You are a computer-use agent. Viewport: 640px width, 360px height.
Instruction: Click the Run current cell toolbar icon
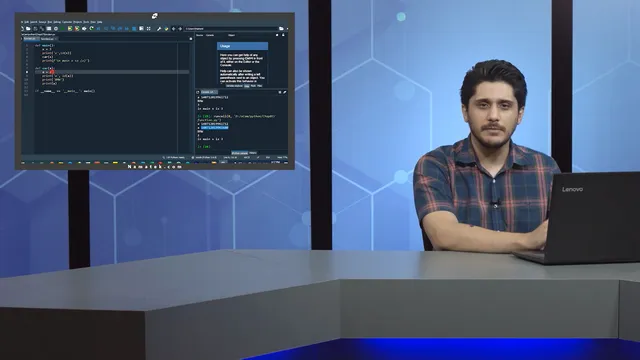pyautogui.click(x=70, y=29)
